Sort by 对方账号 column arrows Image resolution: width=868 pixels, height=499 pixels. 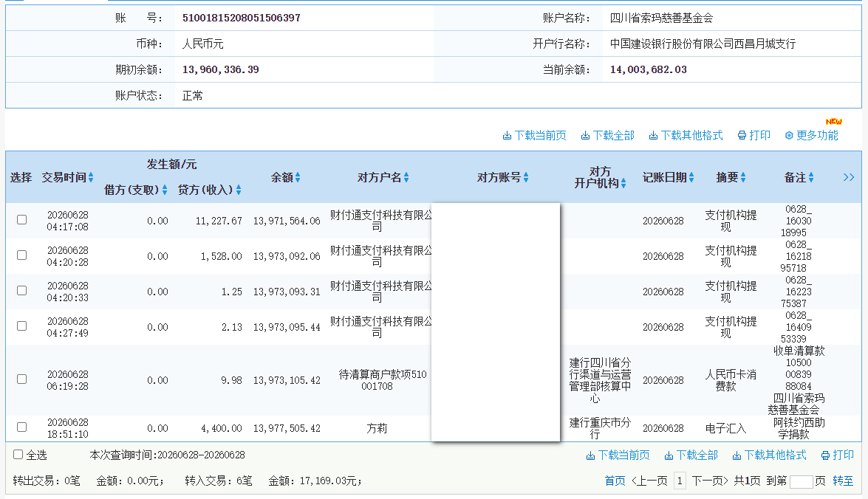coord(526,177)
